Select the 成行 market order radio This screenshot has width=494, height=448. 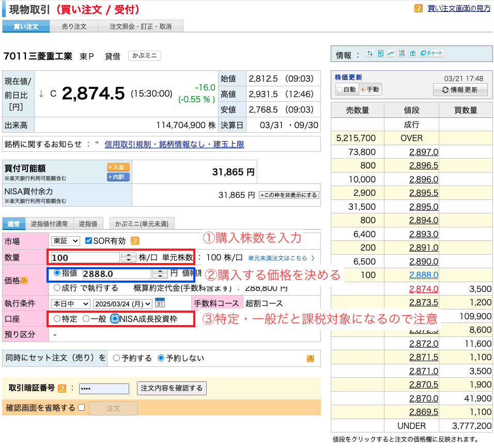tap(57, 288)
